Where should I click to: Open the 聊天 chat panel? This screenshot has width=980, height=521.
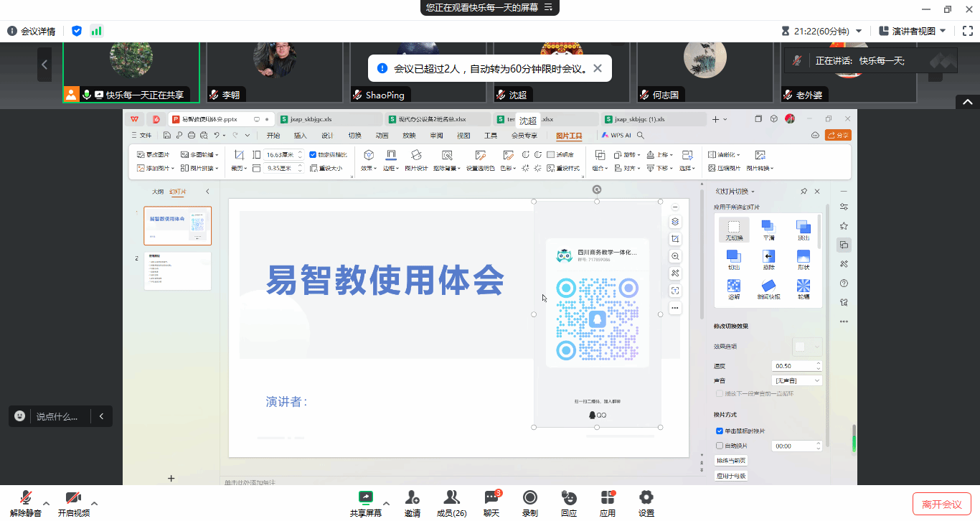click(x=491, y=499)
